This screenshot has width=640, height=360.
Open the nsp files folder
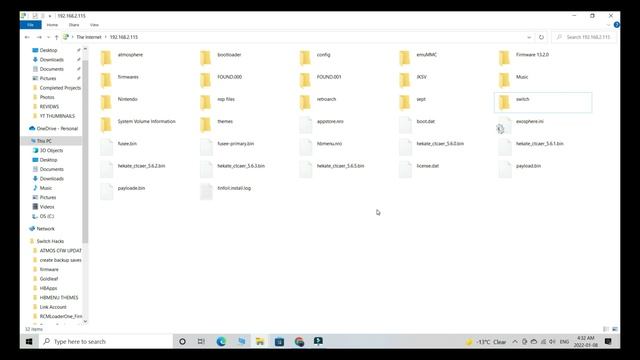[226, 99]
